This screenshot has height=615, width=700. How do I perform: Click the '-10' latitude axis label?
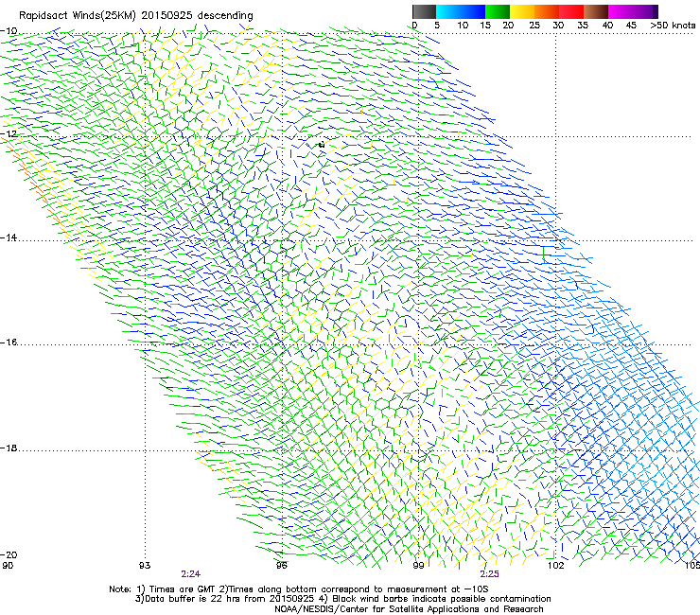[9, 31]
